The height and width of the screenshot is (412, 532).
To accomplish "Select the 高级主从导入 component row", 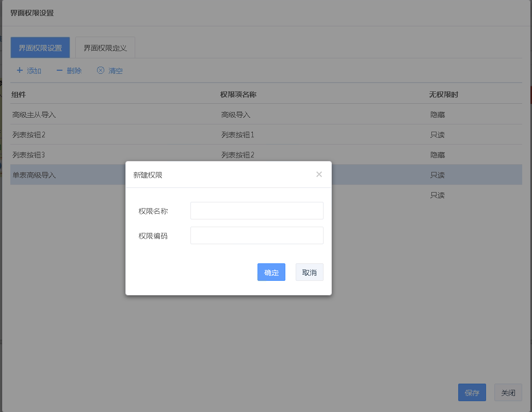I will (34, 115).
